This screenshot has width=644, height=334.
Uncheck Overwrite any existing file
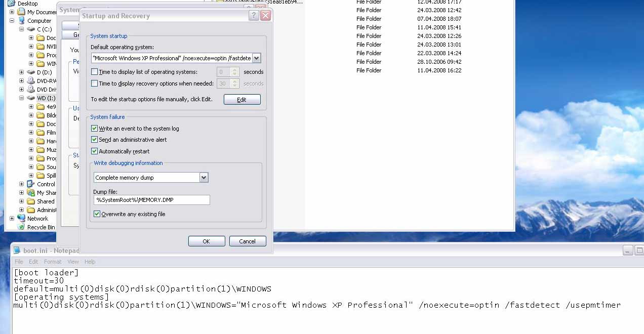tap(97, 214)
